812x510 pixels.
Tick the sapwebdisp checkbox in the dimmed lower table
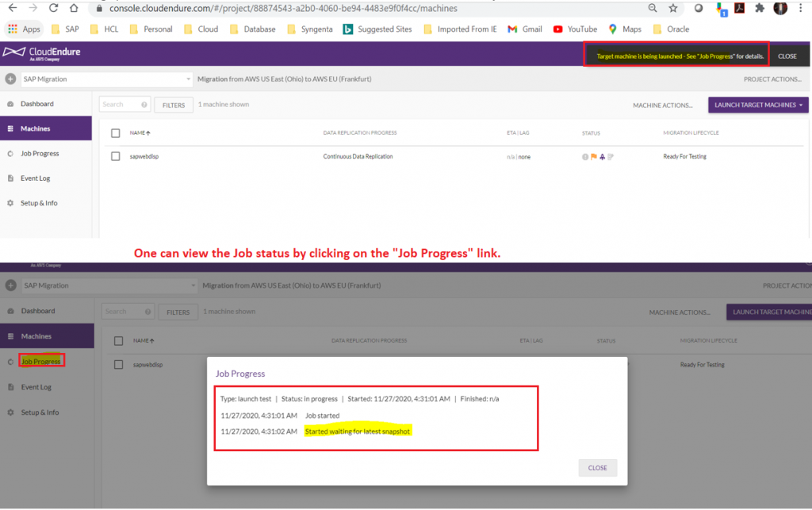119,365
